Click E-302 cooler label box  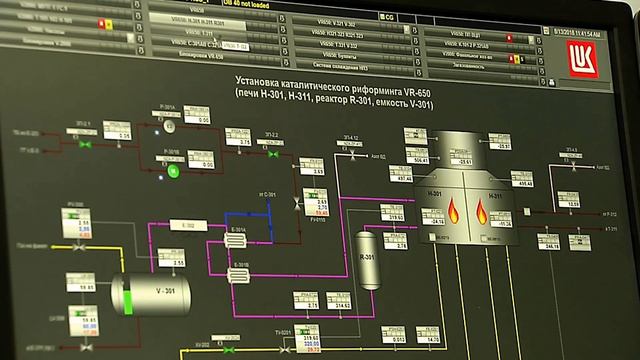(188, 225)
